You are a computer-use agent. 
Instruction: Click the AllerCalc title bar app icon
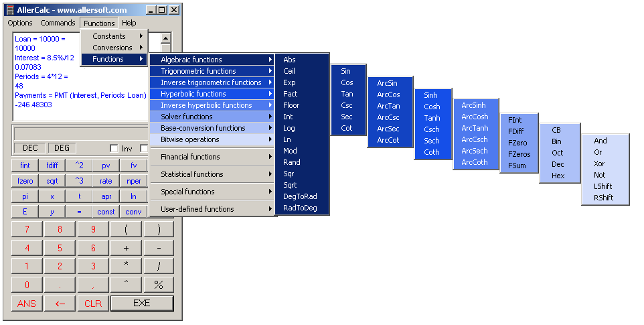click(x=9, y=9)
